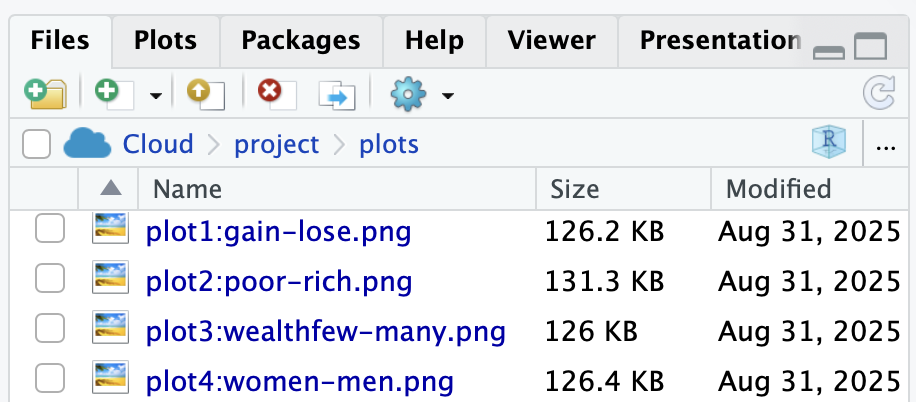Click the 126.4 KB size value
The image size is (916, 402).
pos(605,382)
